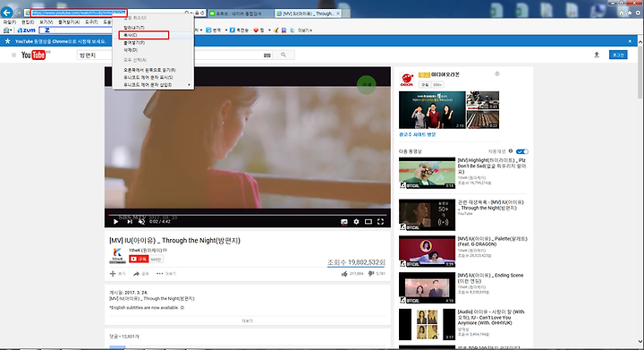Screen dimensions: 644x350
Task: Play the video
Action: pos(115,222)
